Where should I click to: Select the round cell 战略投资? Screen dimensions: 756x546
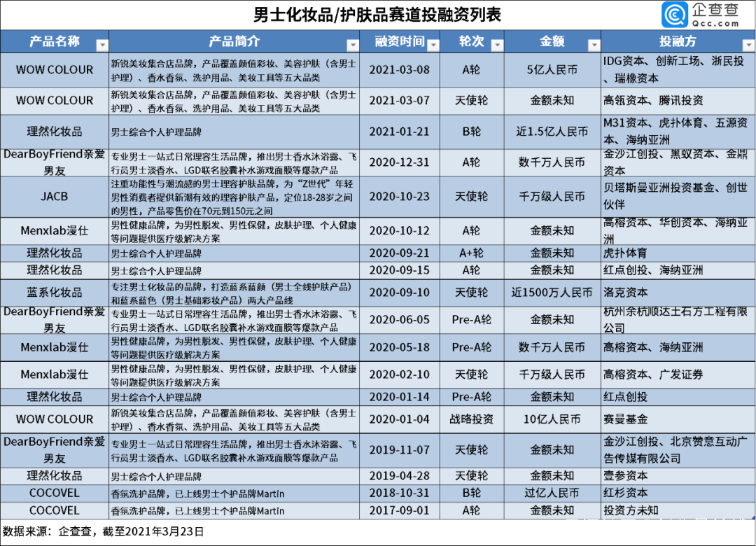pos(472,419)
